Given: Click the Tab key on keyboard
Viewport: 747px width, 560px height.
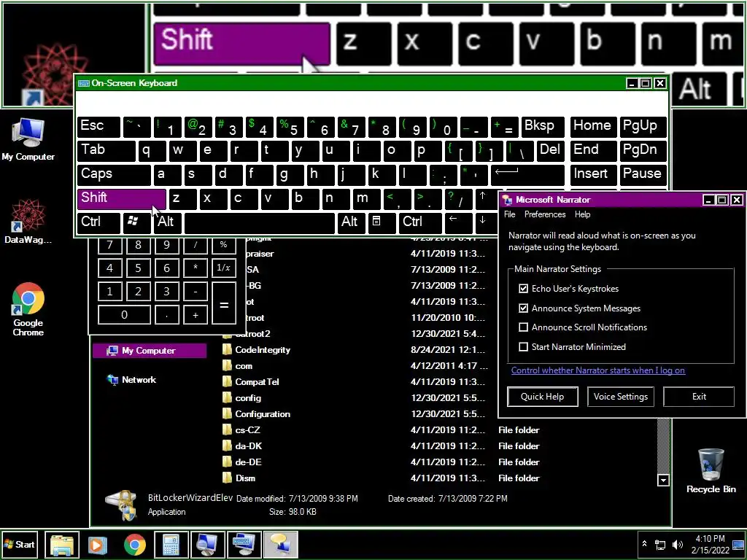Looking at the screenshot, I should pyautogui.click(x=107, y=150).
